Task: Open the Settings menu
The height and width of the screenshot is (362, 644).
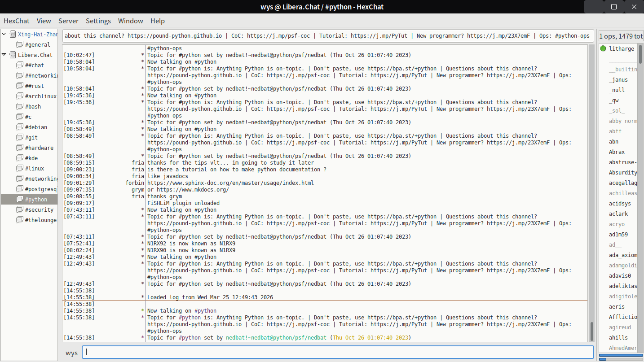Action: [x=98, y=21]
